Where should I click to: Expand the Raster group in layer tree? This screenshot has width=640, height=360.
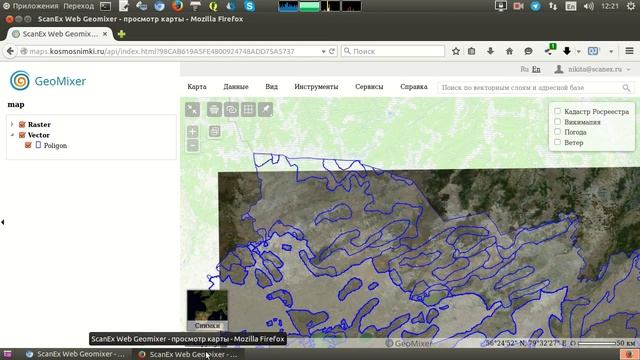12,124
